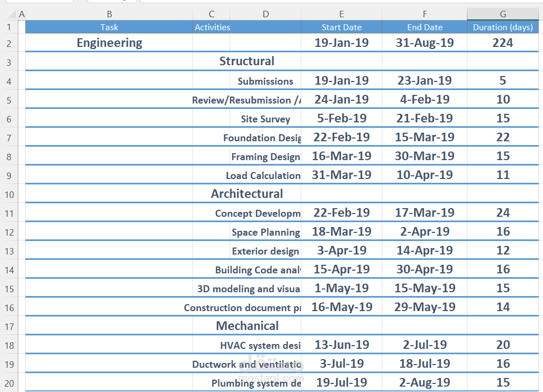
Task: Select column G header
Action: click(503, 14)
